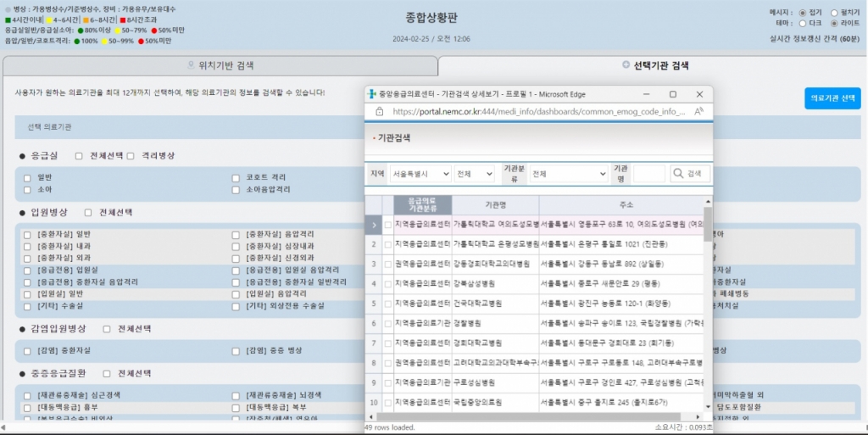Tick the [감염] 중환자실 checkbox

pos(27,351)
